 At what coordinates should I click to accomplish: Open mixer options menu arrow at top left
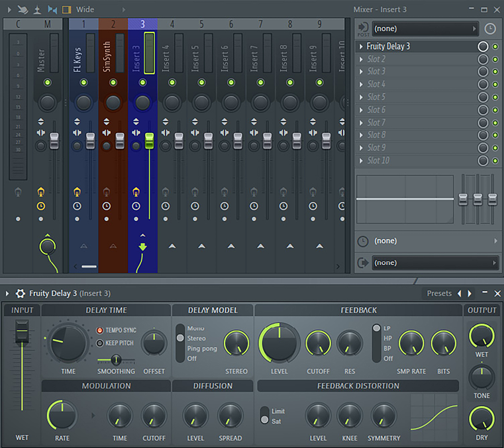(9, 10)
